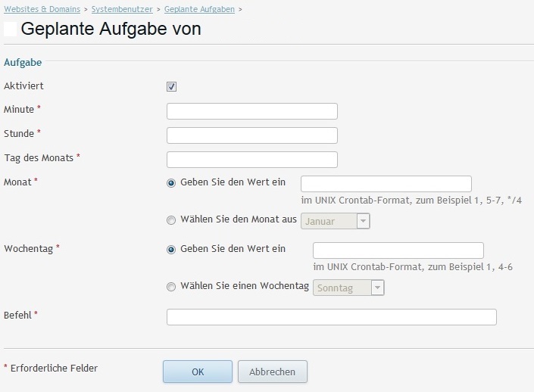Screen dimensions: 534x392
Task: Open the Sonntag weekday dropdown
Action: pyautogui.click(x=348, y=288)
